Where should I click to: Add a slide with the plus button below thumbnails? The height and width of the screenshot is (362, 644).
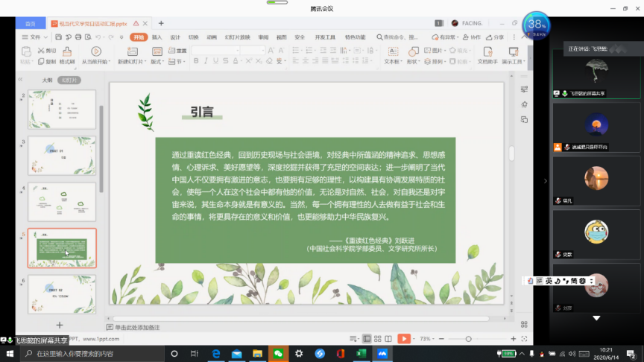click(60, 326)
